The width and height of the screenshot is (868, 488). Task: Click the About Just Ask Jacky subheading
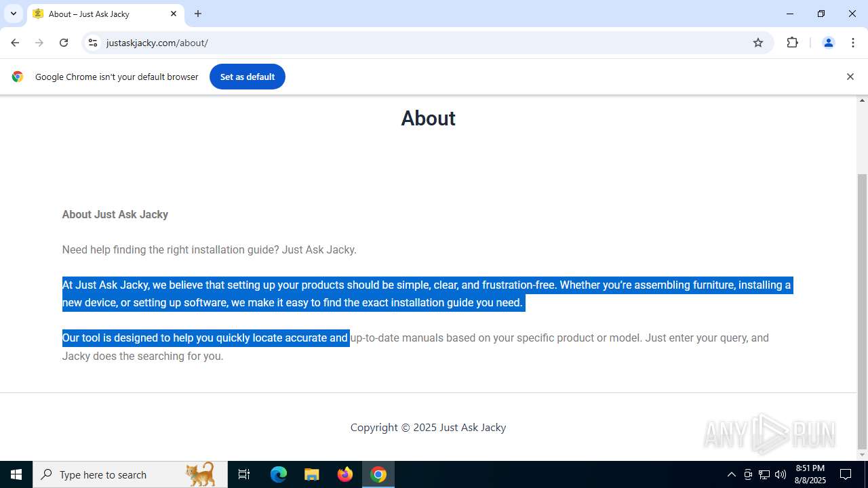(115, 214)
